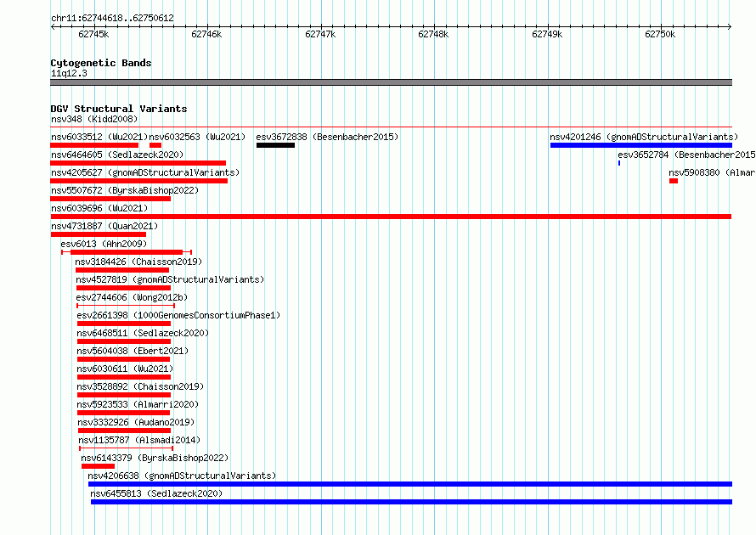
Task: Click the red bar under nsv5604038
Action: [x=123, y=359]
